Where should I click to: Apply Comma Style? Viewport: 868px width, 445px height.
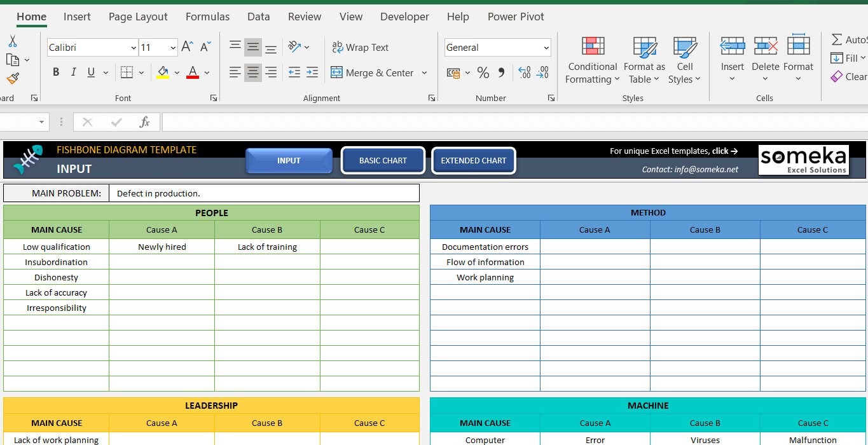501,72
